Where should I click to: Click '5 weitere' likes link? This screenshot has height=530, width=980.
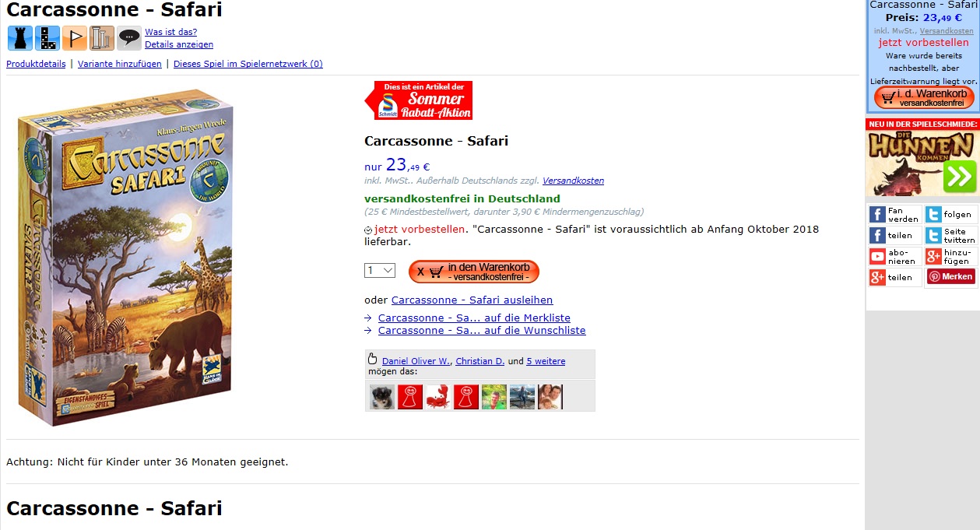click(546, 361)
